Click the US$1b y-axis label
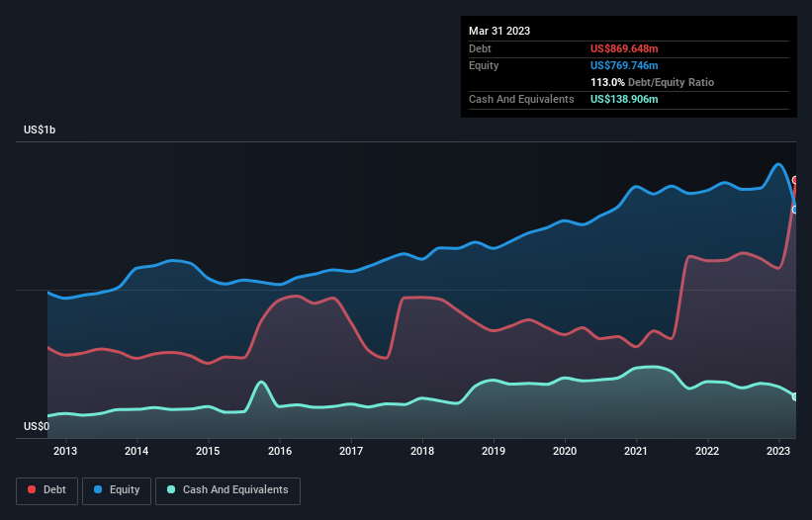This screenshot has width=812, height=520. tap(40, 130)
